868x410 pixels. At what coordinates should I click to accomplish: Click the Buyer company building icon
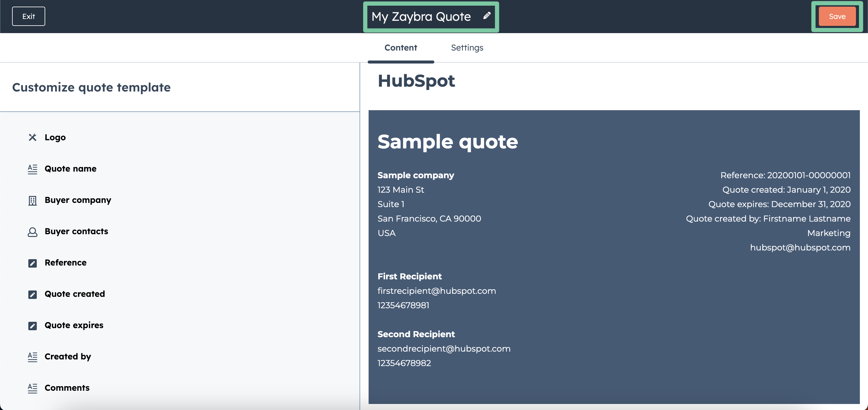(x=32, y=200)
